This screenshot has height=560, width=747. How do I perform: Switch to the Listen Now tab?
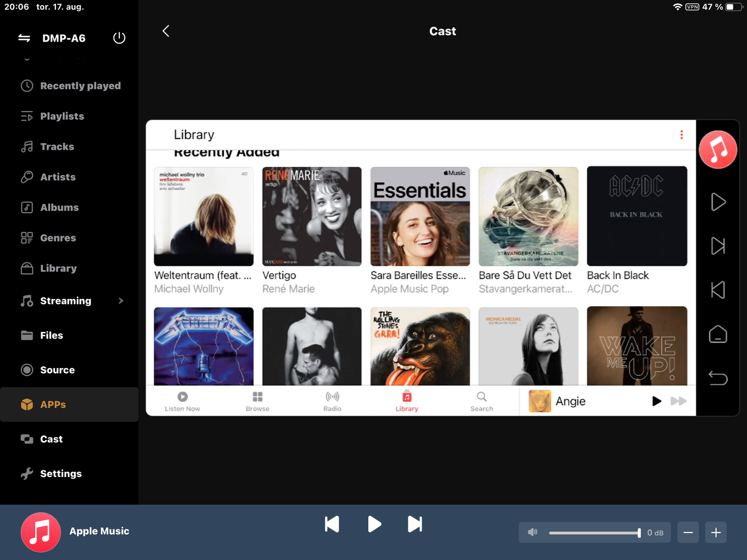click(x=183, y=401)
